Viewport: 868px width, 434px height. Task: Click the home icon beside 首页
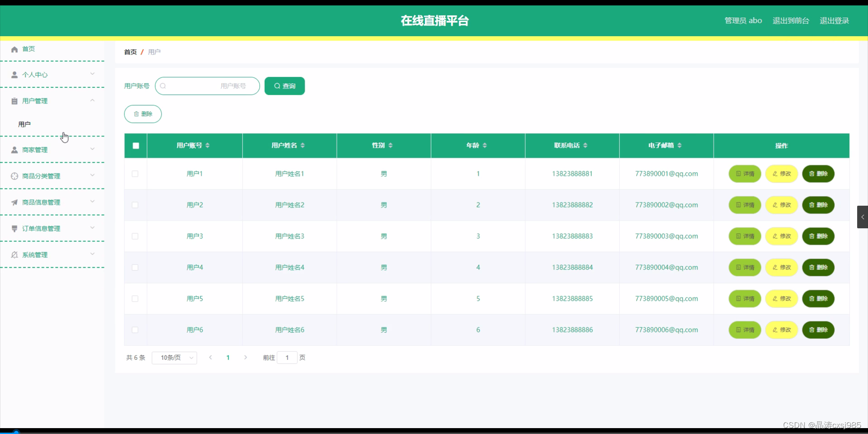pyautogui.click(x=14, y=49)
